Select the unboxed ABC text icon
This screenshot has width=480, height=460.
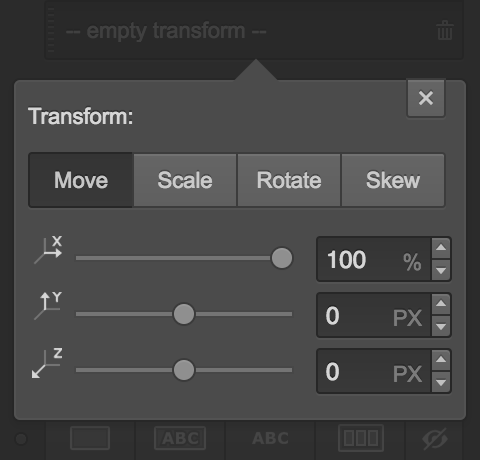(x=270, y=438)
